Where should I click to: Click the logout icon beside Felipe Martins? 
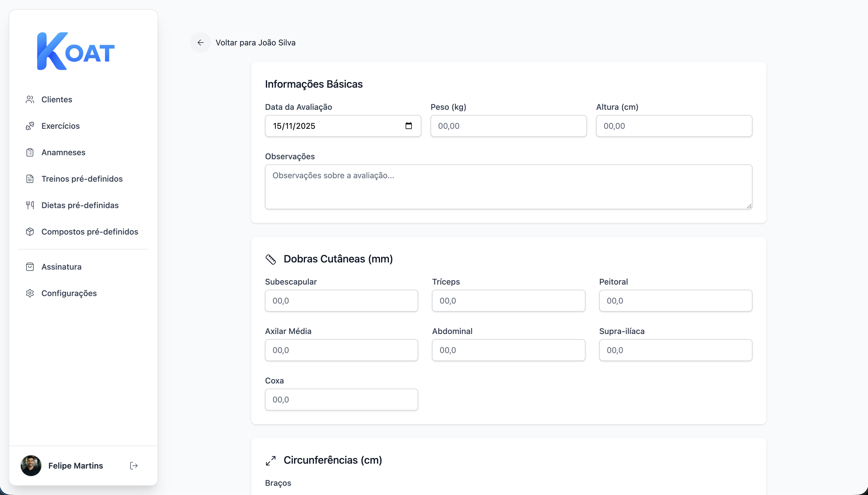click(x=134, y=465)
